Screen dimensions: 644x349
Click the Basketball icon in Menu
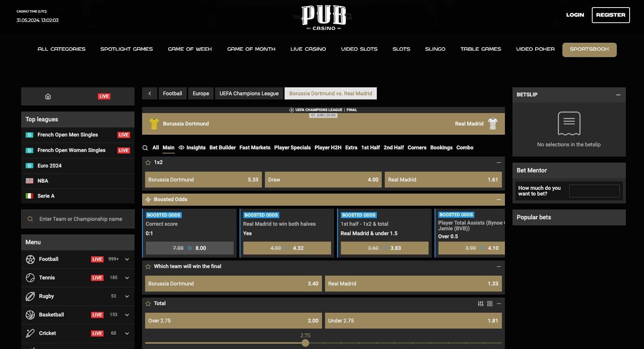point(30,315)
